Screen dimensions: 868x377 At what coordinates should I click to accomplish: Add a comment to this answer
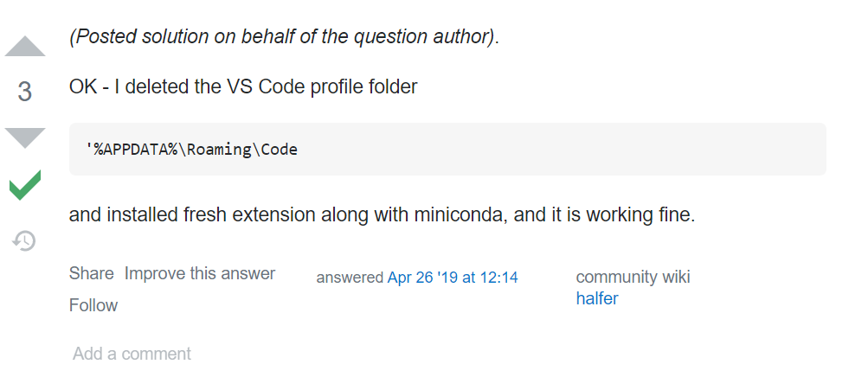click(x=132, y=354)
